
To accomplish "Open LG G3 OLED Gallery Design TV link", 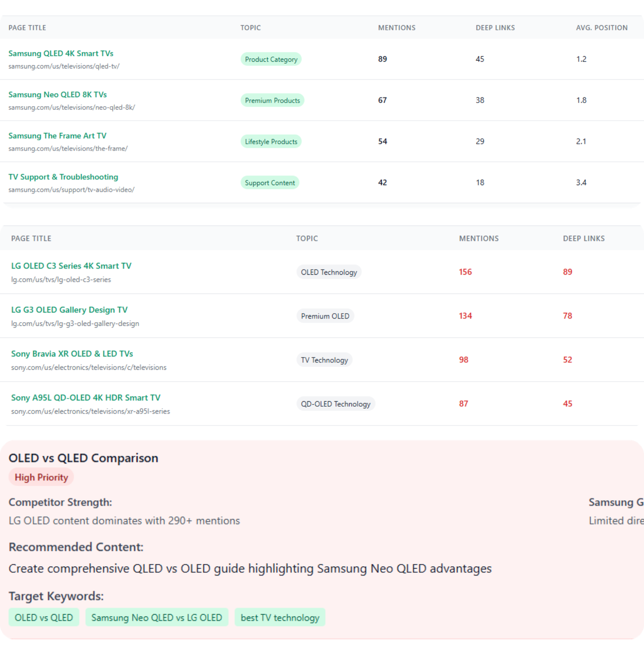I will [69, 310].
